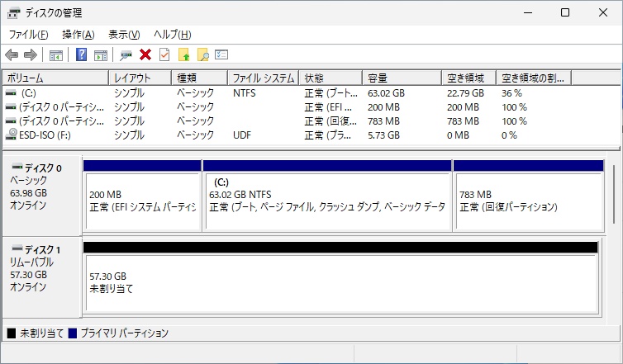Go forward with the right arrow icon
Image resolution: width=623 pixels, height=364 pixels.
[x=31, y=54]
